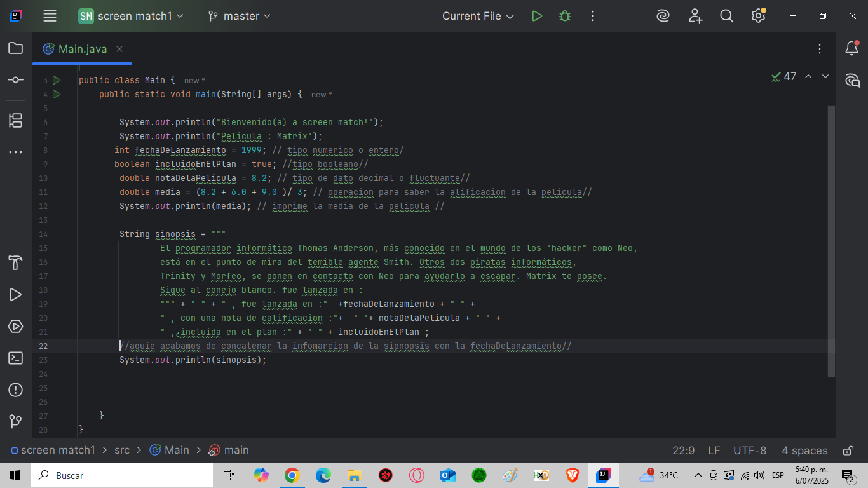
Task: Open File Explorer from taskbar
Action: click(x=355, y=475)
